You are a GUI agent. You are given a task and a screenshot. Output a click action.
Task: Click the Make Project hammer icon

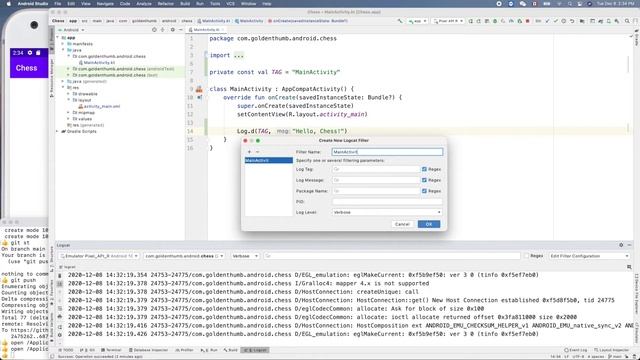point(400,21)
